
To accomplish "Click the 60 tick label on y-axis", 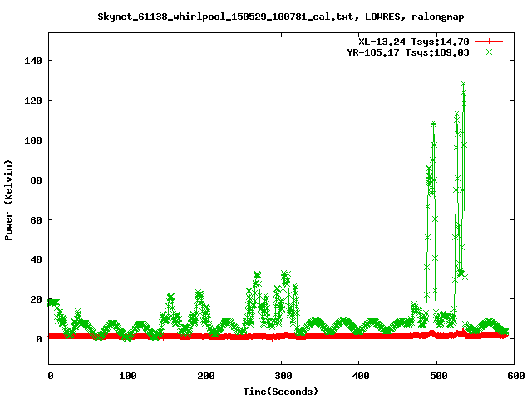I will [36, 219].
